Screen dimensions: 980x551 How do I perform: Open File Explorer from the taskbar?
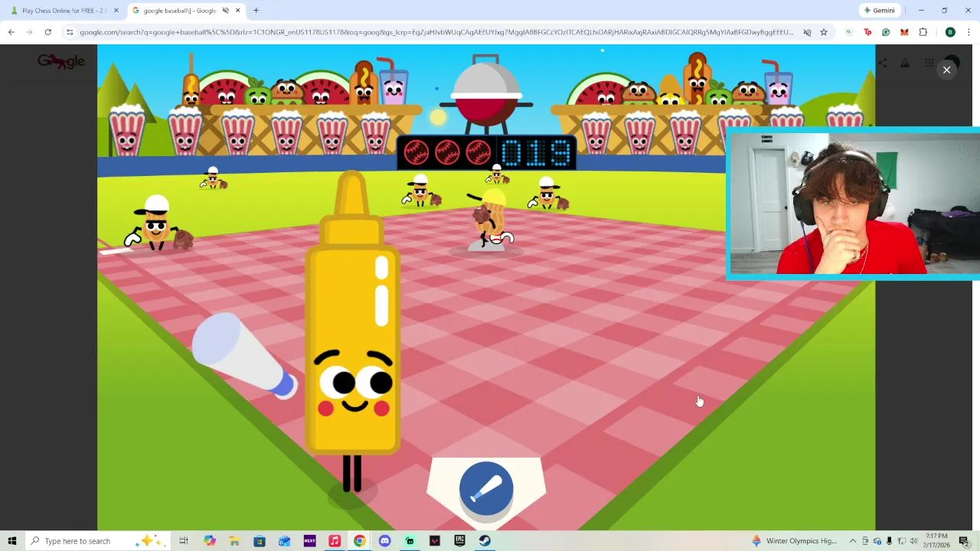(x=234, y=541)
